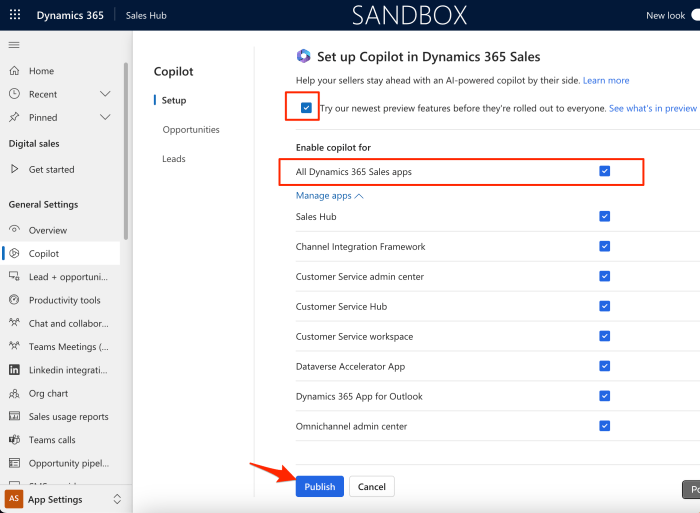Screen dimensions: 700x513
Task: Uncheck Dataverse Accelerator App checkbox
Action: click(x=604, y=366)
